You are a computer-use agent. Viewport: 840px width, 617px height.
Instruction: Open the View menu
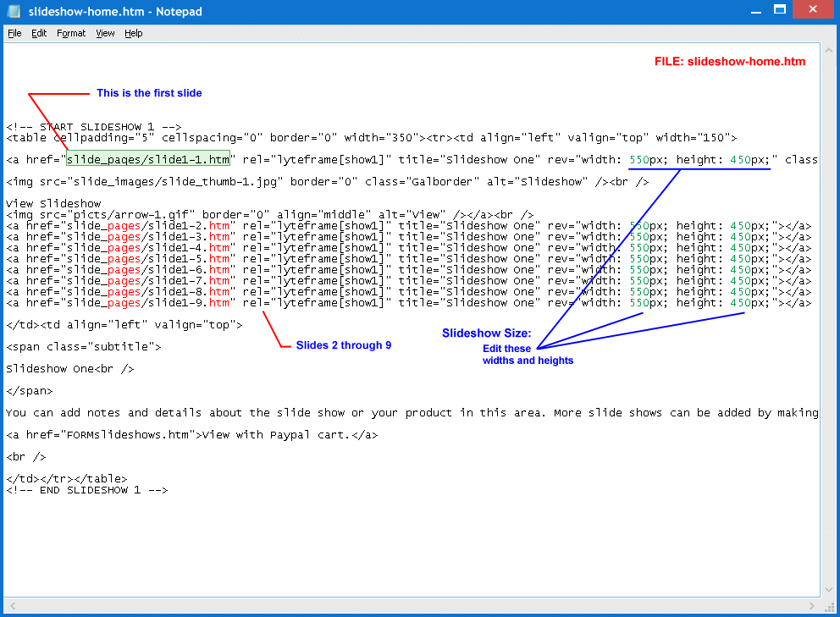click(x=105, y=33)
